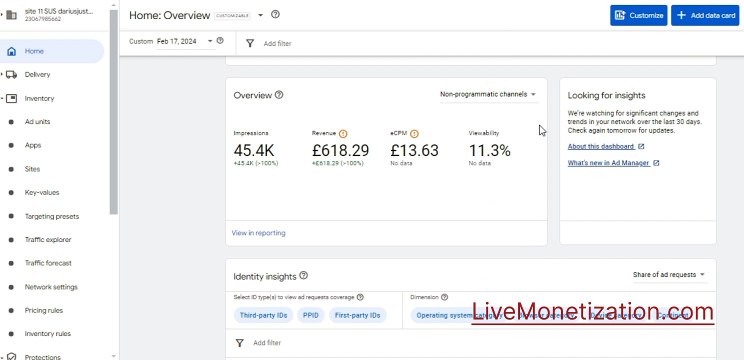
Task: Open the Home: Overview dashboard dropdown
Action: [260, 15]
